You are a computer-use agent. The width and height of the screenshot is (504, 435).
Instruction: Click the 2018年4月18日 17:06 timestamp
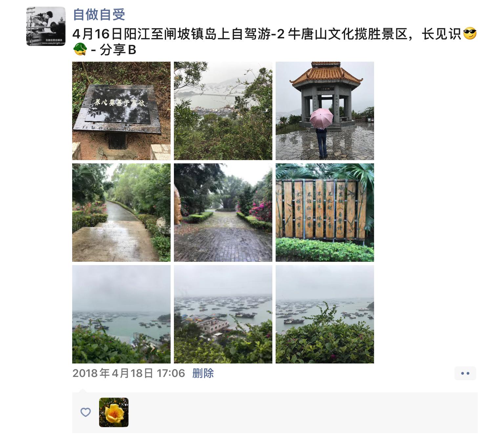click(x=129, y=373)
